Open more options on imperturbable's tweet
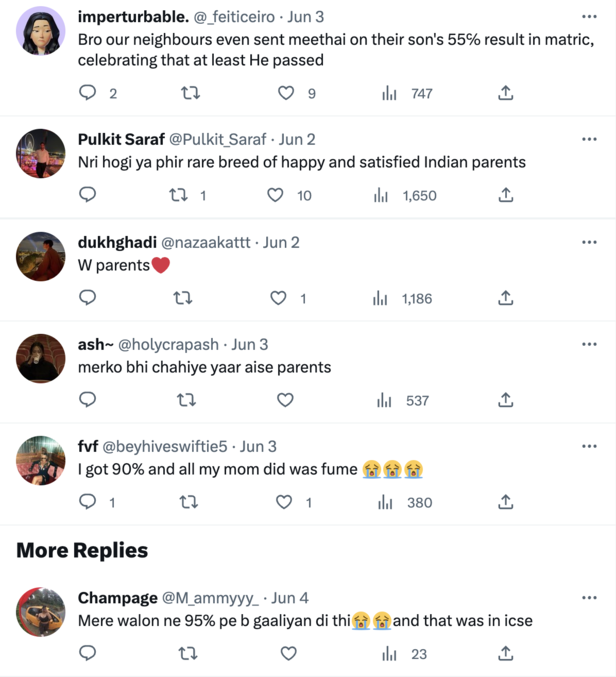 click(589, 16)
